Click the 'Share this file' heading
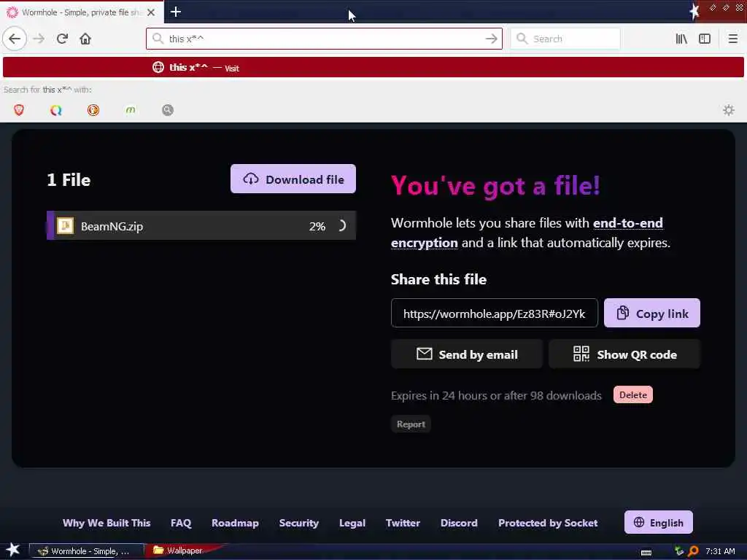747x560 pixels. coord(438,279)
